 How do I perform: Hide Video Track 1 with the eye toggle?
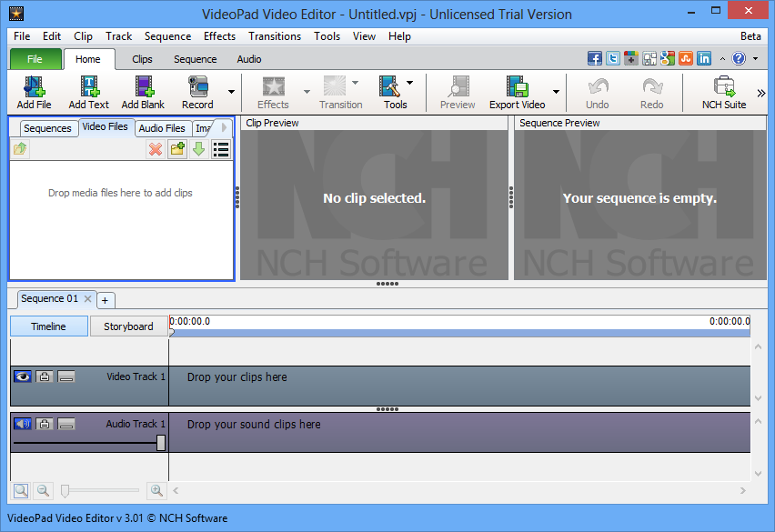[x=22, y=376]
